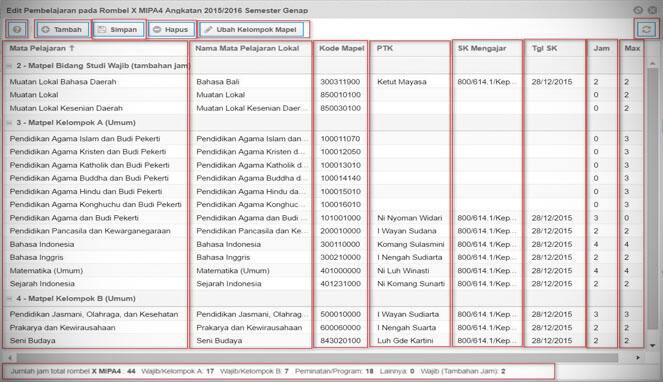Click Kode Mapel cell 500010000
Screen dimensions: 663x382
click(x=340, y=314)
